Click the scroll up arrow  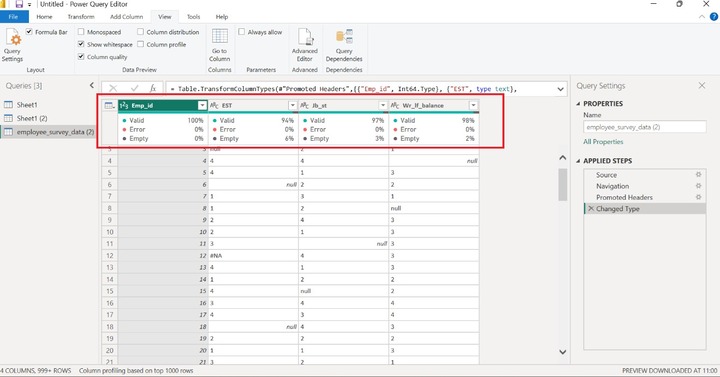click(x=562, y=158)
